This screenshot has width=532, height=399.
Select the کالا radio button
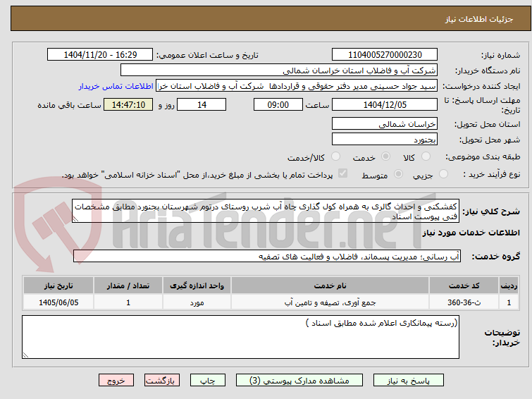[426, 156]
